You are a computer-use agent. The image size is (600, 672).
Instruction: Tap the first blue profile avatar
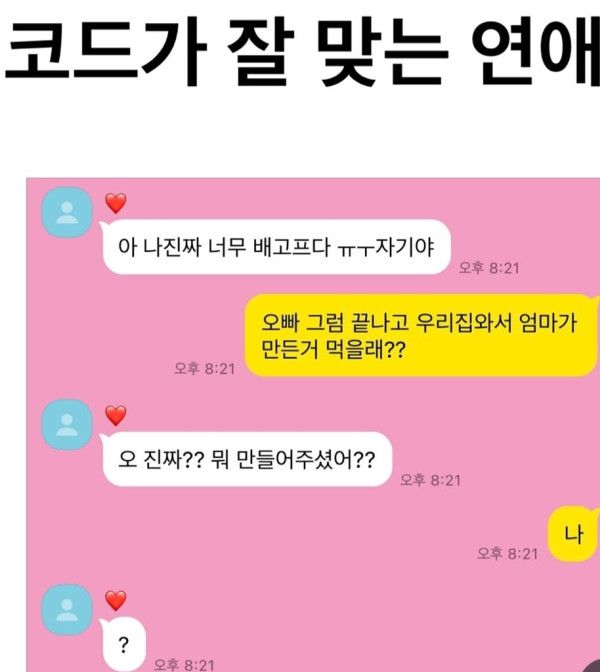[x=67, y=213]
